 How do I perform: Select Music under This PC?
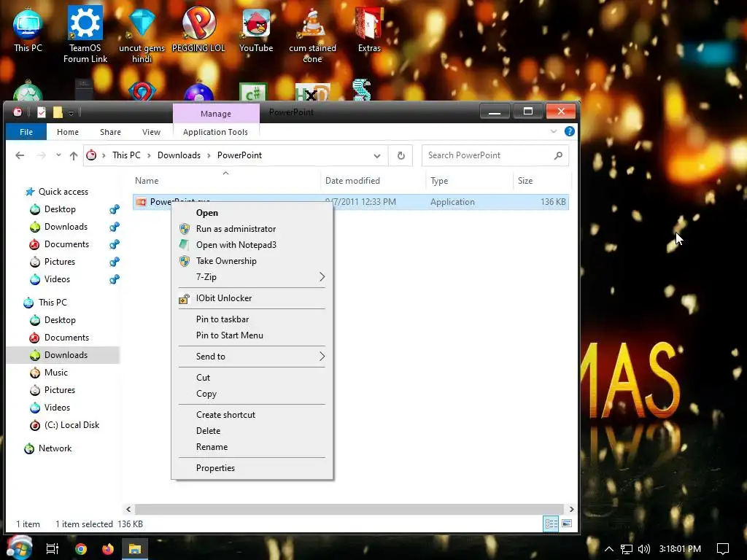coord(55,373)
